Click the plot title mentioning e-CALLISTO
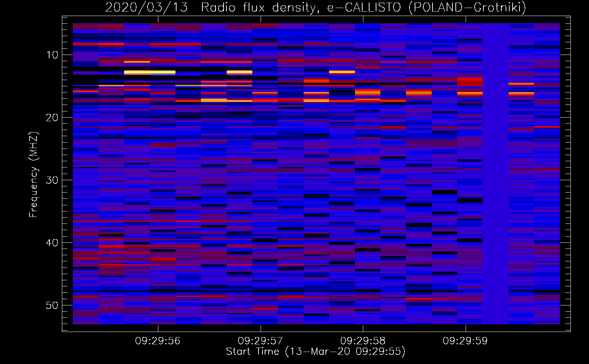The width and height of the screenshot is (589, 364). pyautogui.click(x=316, y=7)
